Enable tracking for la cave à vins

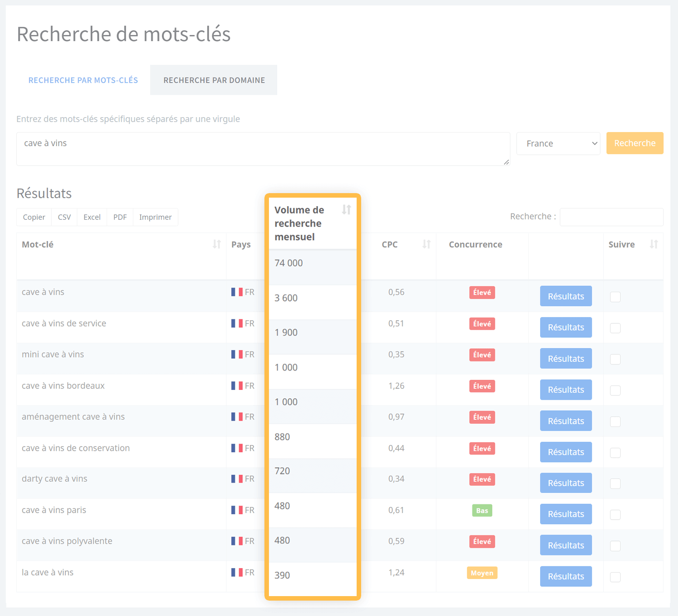615,577
